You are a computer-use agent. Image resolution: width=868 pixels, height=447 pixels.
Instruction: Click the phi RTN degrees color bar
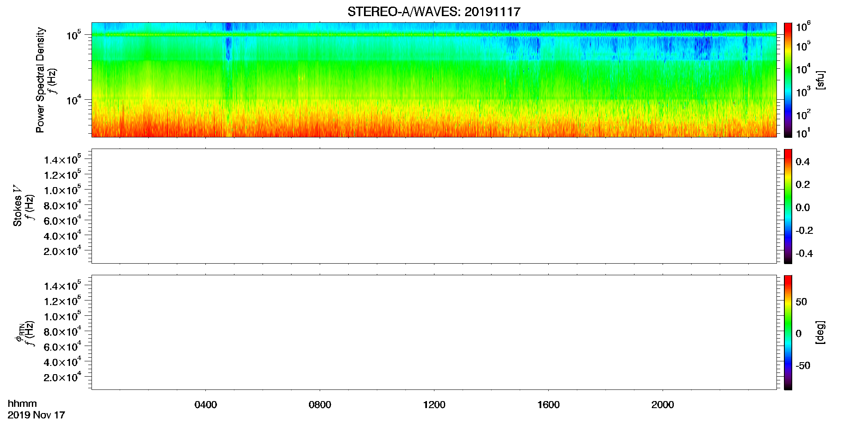[788, 332]
